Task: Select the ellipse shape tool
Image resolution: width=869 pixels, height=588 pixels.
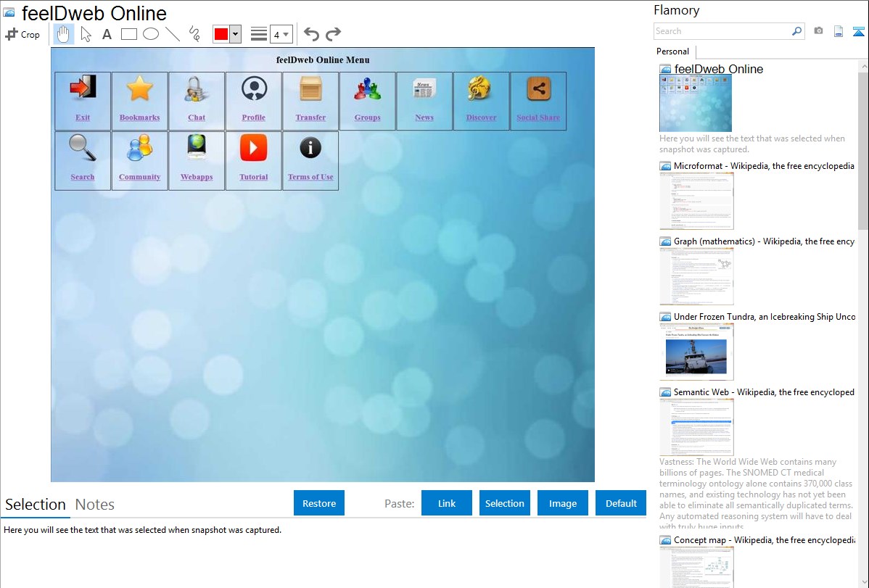Action: 151,34
